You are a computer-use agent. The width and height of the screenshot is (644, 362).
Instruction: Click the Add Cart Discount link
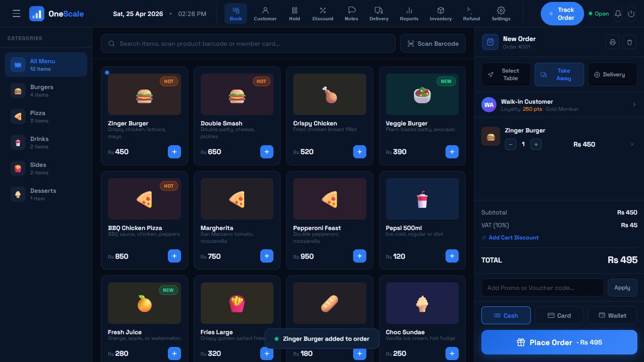(x=510, y=238)
